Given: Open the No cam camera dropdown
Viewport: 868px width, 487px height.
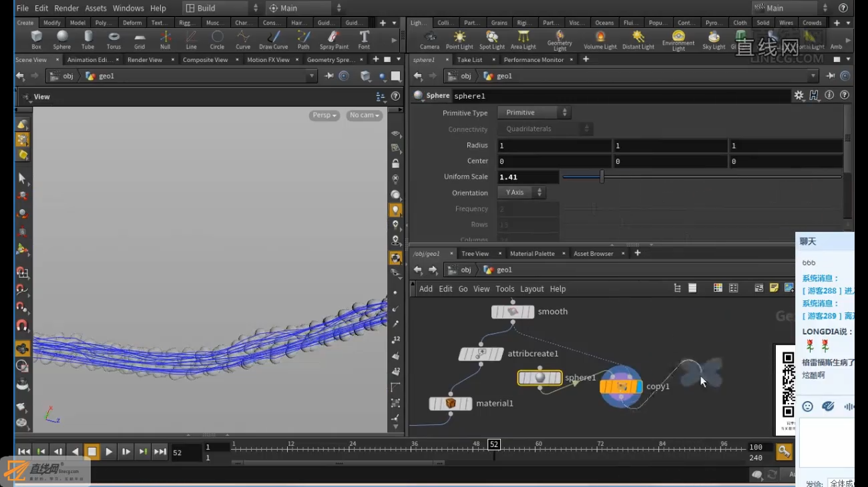Looking at the screenshot, I should pos(365,115).
